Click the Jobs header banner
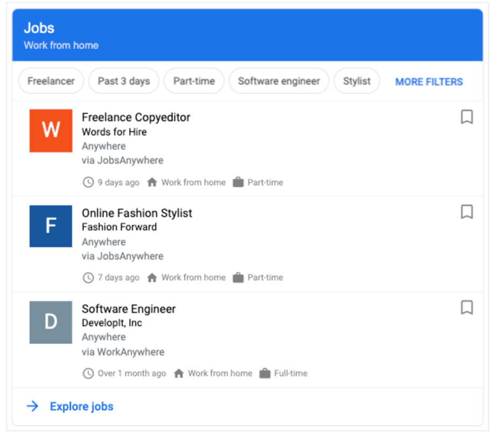This screenshot has width=504, height=445. click(x=247, y=35)
